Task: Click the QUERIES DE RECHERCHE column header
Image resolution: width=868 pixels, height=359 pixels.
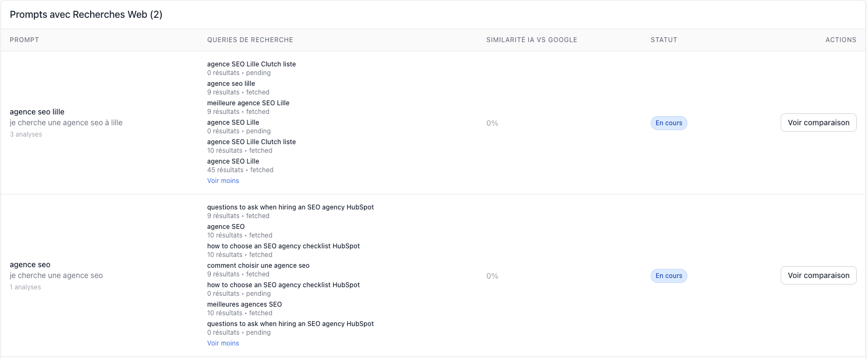Action: [250, 40]
